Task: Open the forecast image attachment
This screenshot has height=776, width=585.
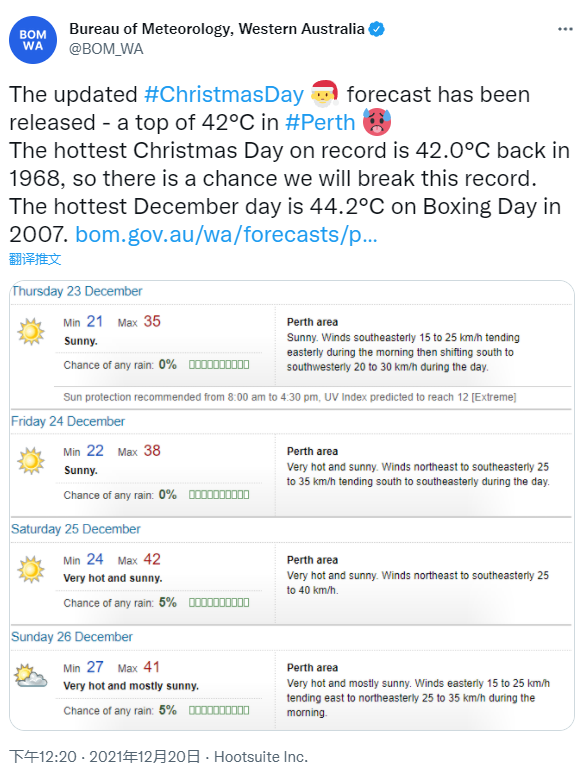Action: coord(292,505)
